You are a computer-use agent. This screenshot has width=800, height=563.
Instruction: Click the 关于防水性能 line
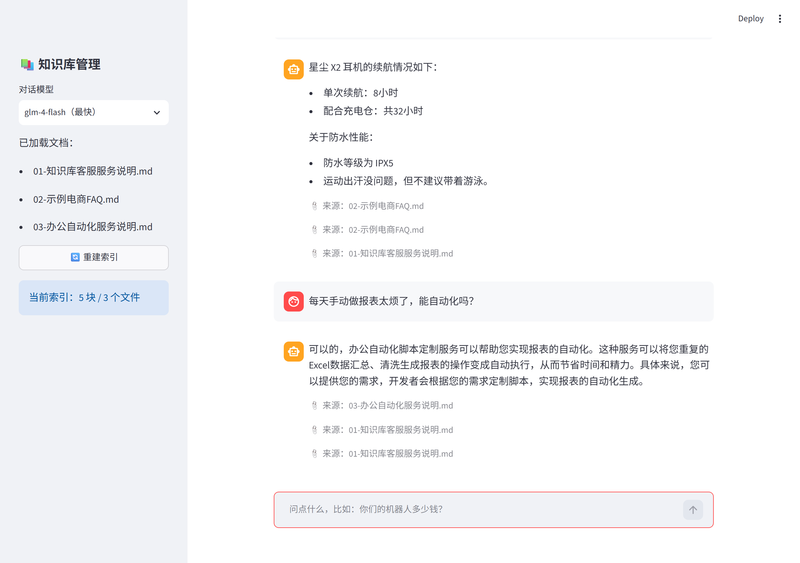341,137
